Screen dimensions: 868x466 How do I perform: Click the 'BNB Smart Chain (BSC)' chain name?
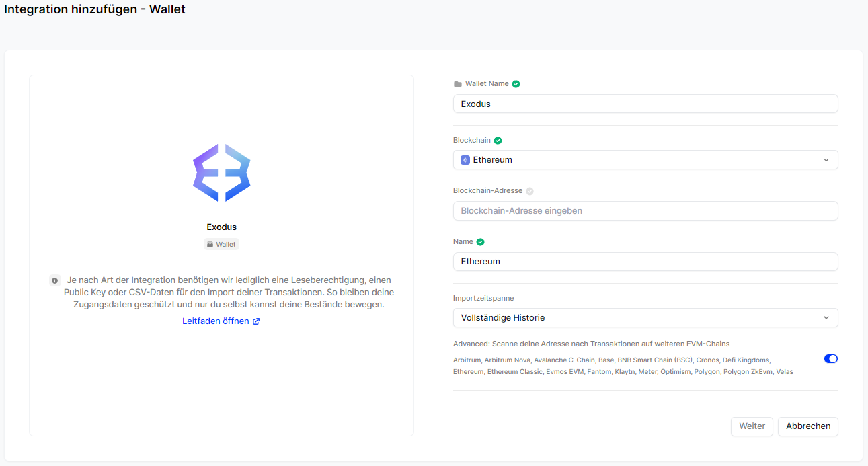(x=655, y=360)
